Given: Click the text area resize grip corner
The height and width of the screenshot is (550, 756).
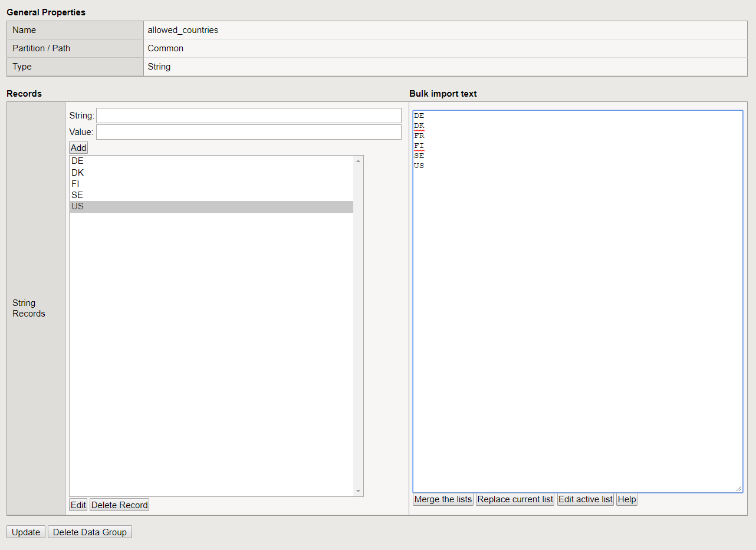Looking at the screenshot, I should [x=738, y=488].
